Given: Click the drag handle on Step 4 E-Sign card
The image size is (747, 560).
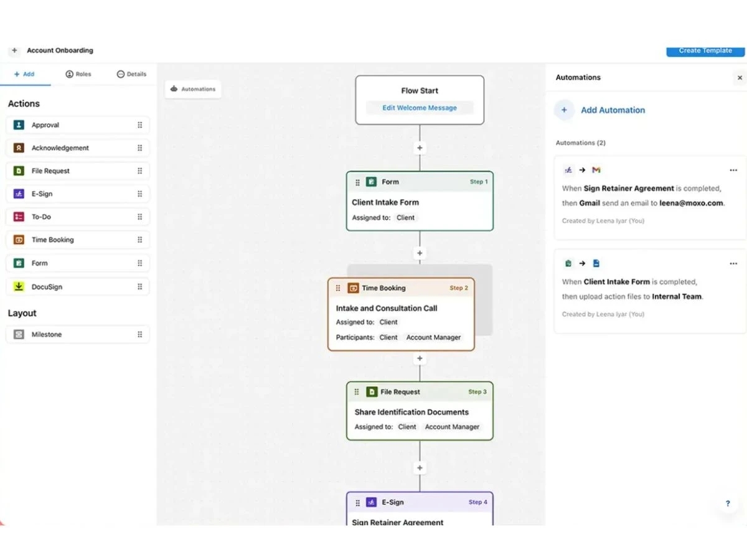Looking at the screenshot, I should pyautogui.click(x=357, y=502).
